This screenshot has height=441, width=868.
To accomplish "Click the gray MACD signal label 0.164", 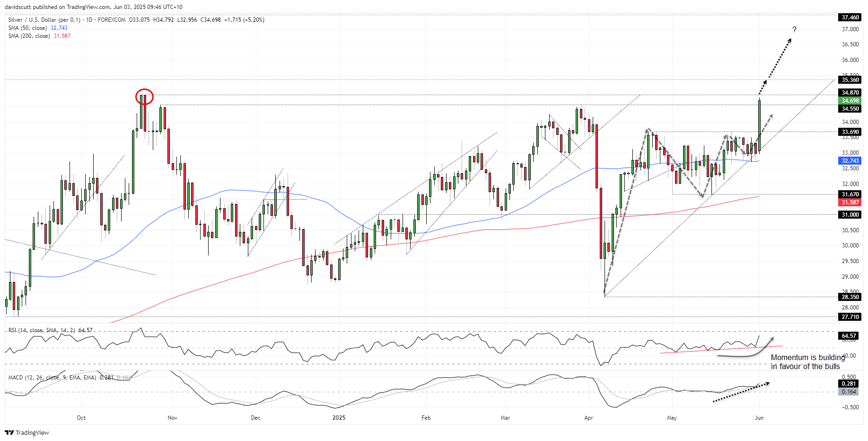I will tap(850, 392).
